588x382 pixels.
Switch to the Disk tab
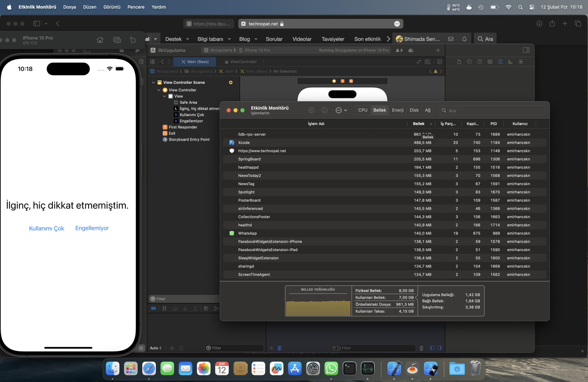pyautogui.click(x=414, y=110)
